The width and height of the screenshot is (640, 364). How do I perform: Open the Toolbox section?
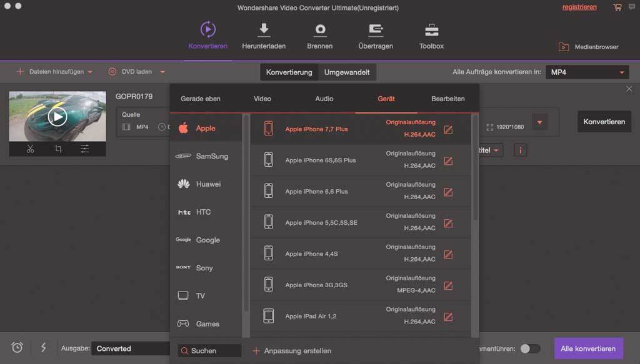point(431,36)
